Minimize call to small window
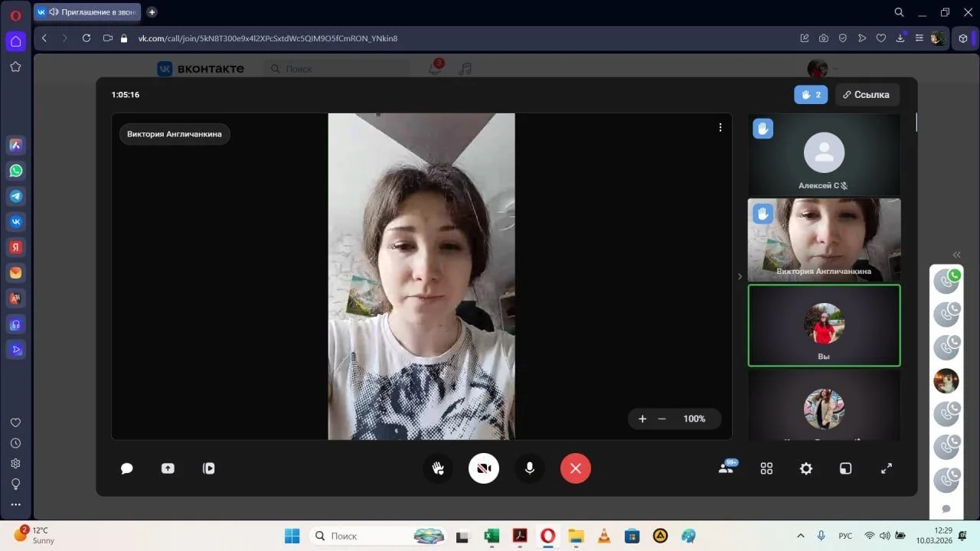980x551 pixels. [x=846, y=468]
